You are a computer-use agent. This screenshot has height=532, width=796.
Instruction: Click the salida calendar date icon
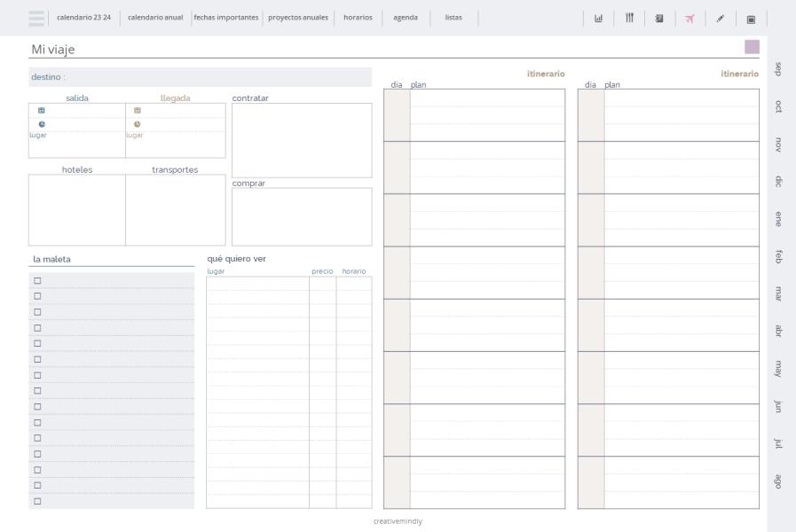coord(42,111)
